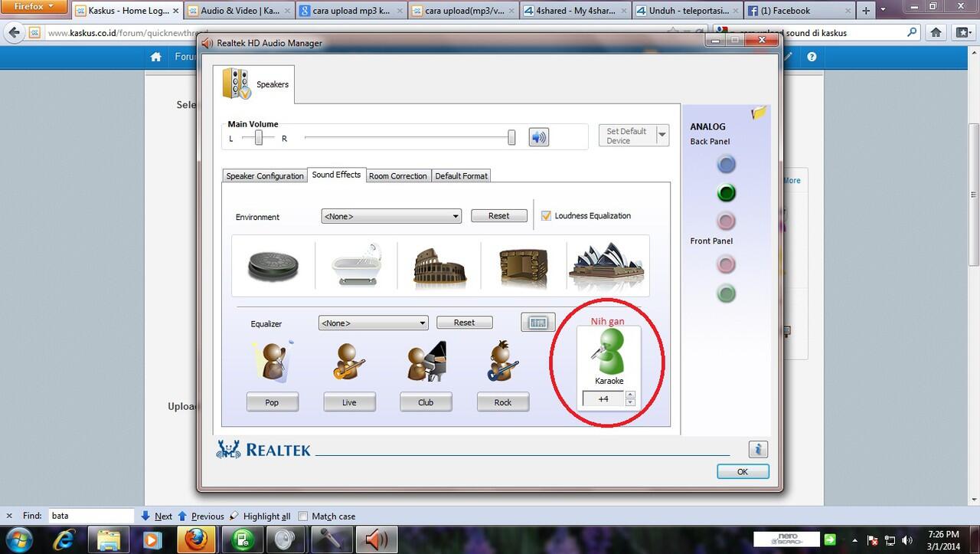Select the Bathroom environment icon
980x554 pixels.
(x=357, y=264)
